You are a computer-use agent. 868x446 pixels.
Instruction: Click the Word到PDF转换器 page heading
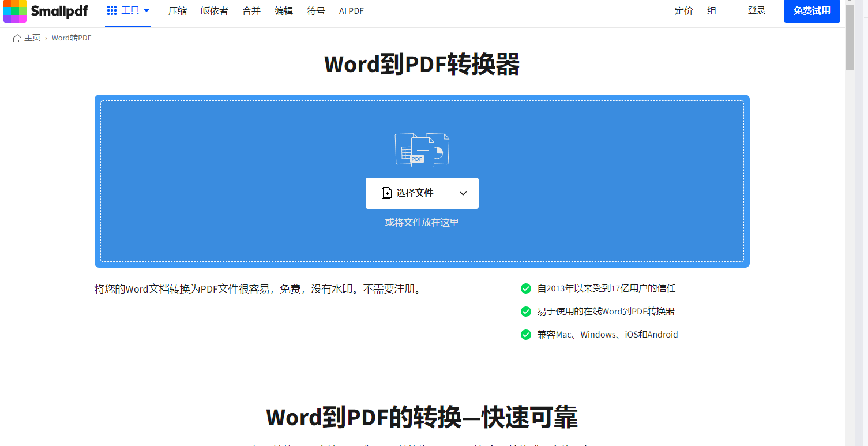[422, 64]
